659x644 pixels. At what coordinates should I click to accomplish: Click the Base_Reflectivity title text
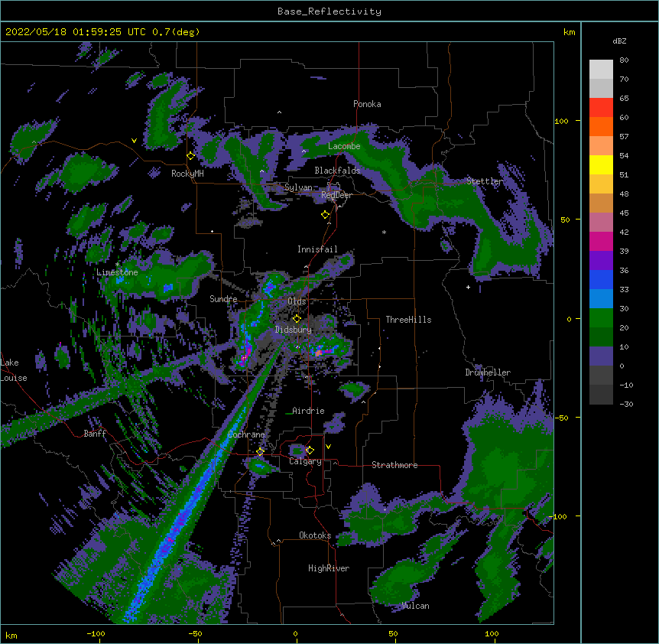click(329, 11)
